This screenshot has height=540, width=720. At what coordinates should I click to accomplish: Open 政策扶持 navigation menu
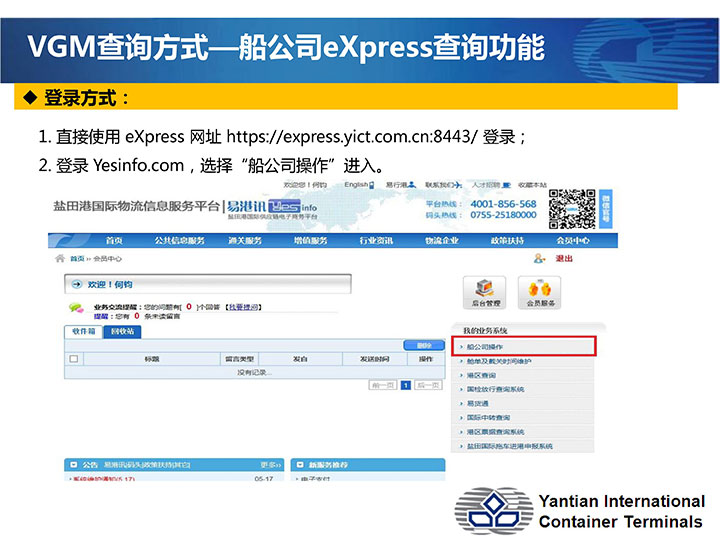coord(507,240)
